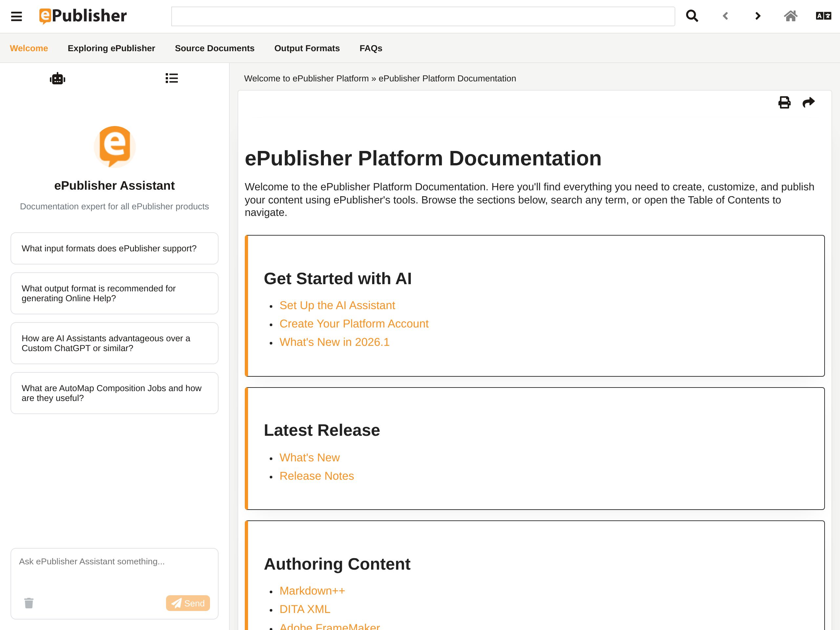This screenshot has width=840, height=630.
Task: Ask about AutoMap Composition Jobs
Action: [x=115, y=393]
